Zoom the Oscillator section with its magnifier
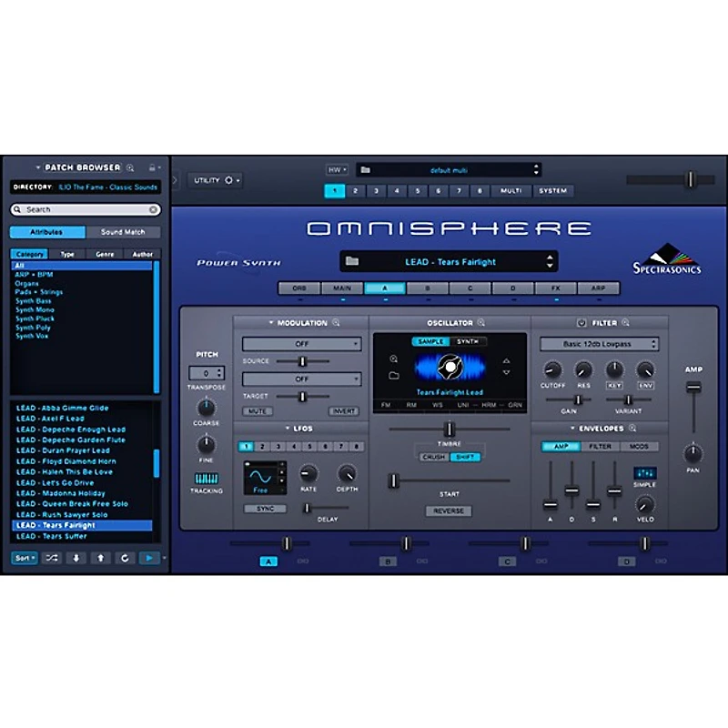The height and width of the screenshot is (728, 728). [x=481, y=323]
